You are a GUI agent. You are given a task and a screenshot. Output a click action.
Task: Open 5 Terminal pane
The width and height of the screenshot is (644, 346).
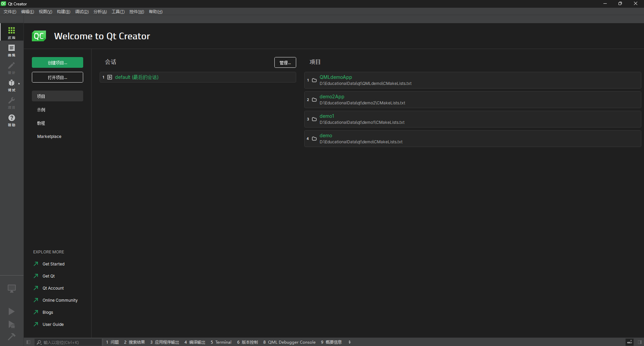(x=221, y=342)
